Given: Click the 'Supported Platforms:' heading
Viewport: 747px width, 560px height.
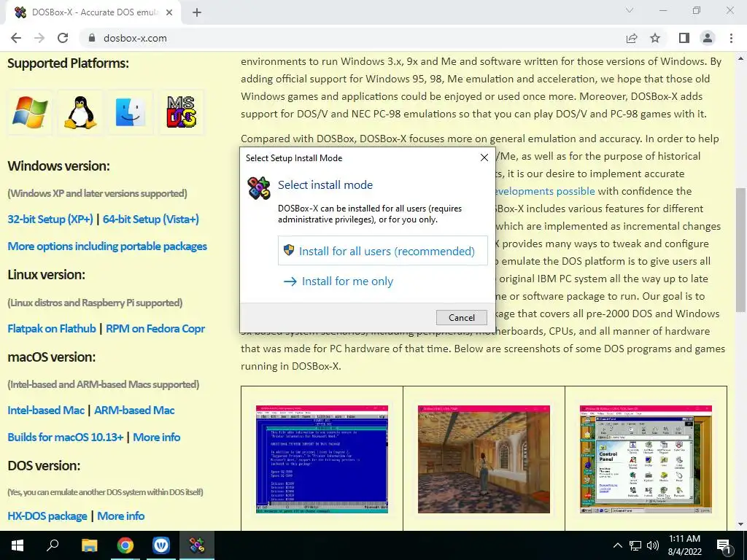Looking at the screenshot, I should (x=68, y=63).
